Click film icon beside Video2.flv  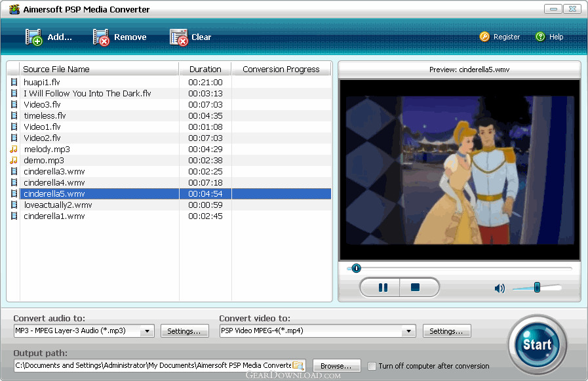click(14, 138)
